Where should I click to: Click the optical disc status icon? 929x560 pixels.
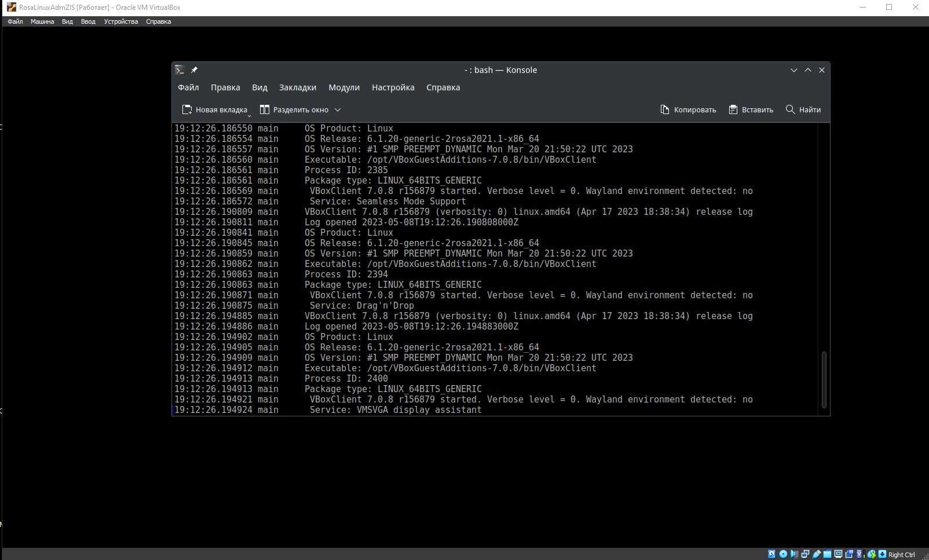783,554
